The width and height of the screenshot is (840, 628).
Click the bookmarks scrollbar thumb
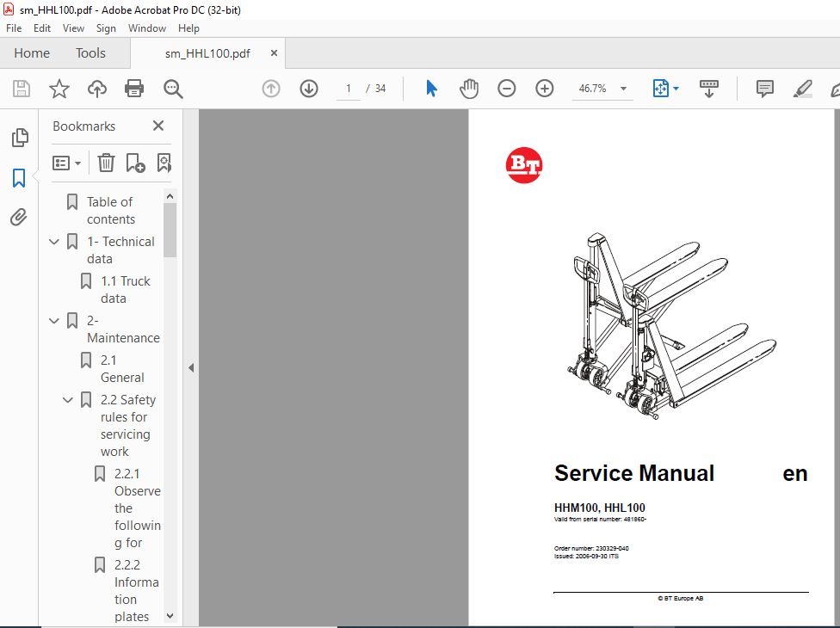(x=170, y=231)
